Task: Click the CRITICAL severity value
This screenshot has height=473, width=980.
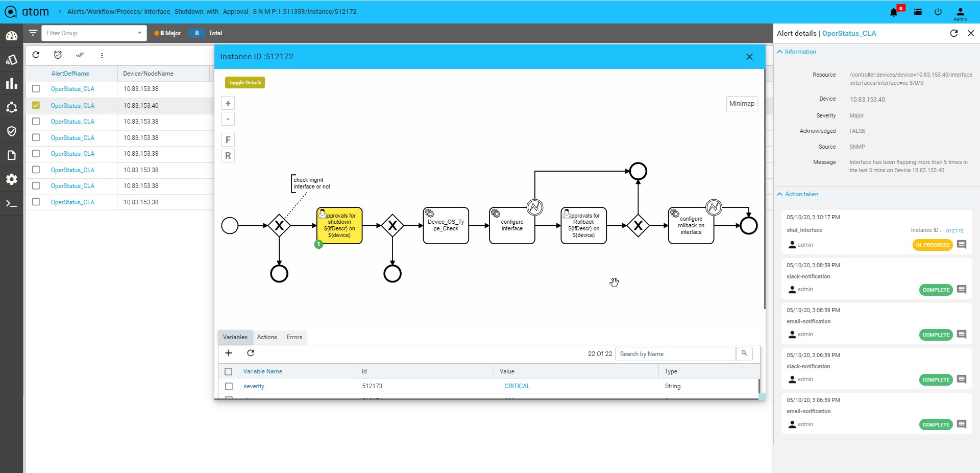Action: [517, 386]
